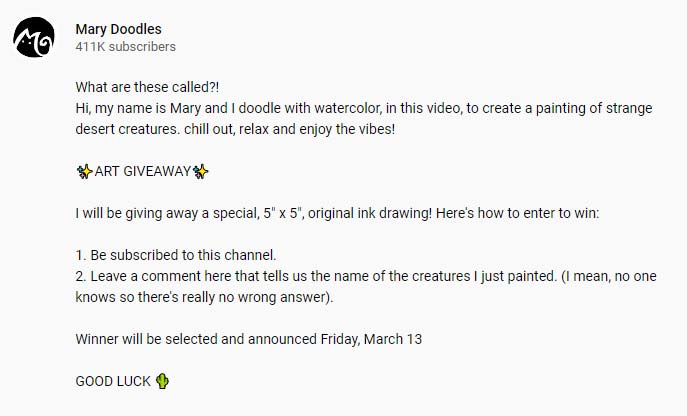Click the cactus emoji after GOOD LUCK
The width and height of the screenshot is (687, 416).
(x=163, y=381)
